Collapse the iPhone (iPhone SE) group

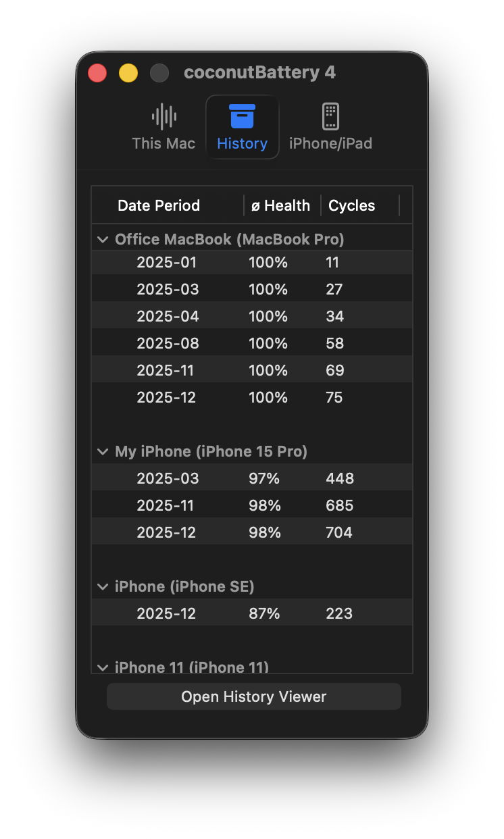(x=103, y=586)
